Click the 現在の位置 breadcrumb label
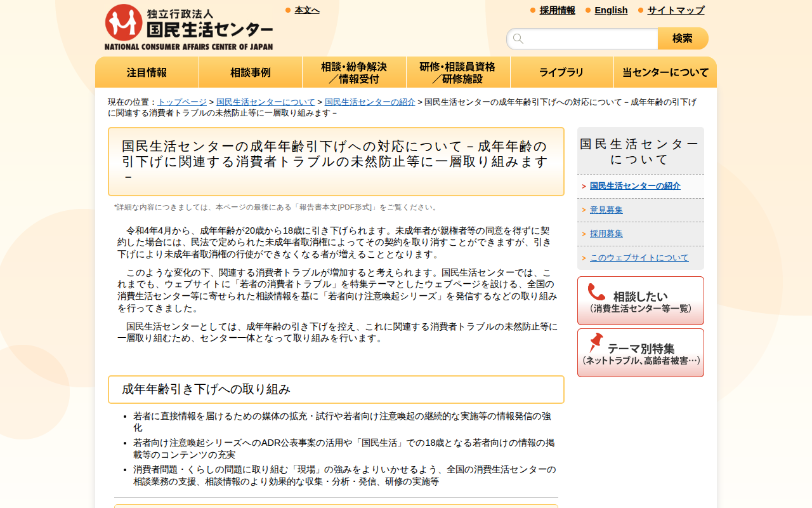The width and height of the screenshot is (812, 508). point(132,102)
